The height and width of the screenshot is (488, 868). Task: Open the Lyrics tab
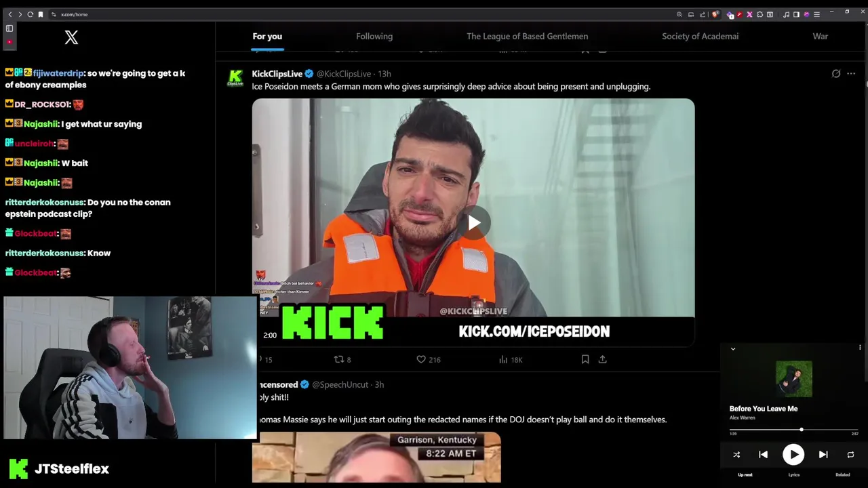(x=794, y=475)
